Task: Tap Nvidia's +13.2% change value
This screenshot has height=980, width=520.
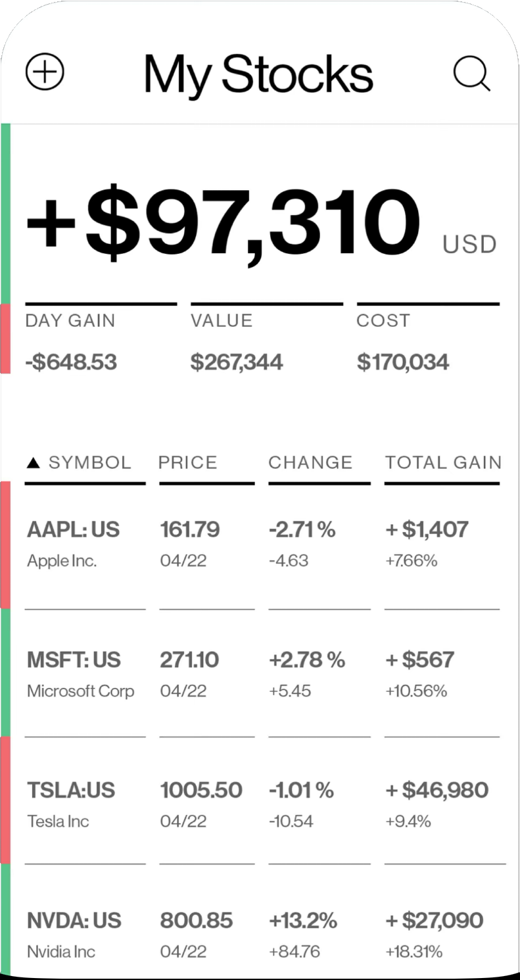Action: [303, 920]
